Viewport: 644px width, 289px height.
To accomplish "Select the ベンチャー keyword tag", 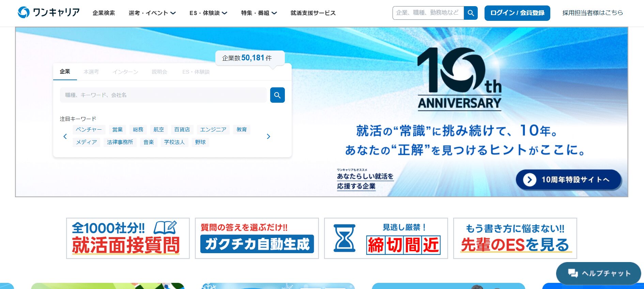I will point(89,130).
